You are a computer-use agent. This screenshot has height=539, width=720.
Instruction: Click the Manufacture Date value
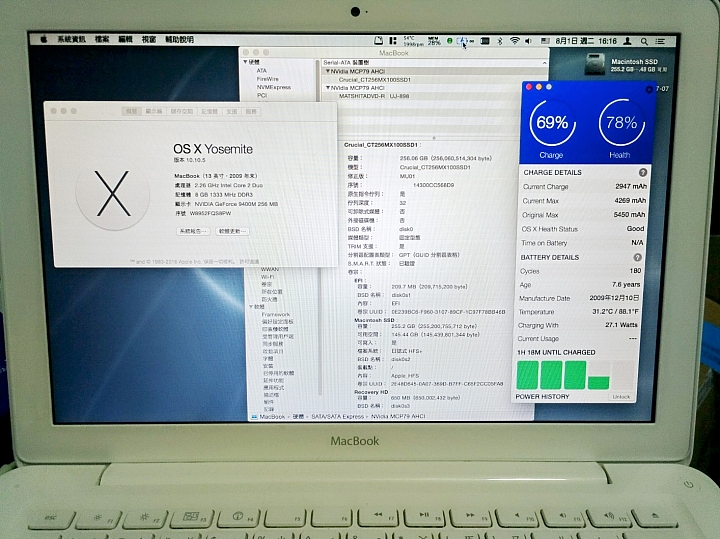coord(614,298)
